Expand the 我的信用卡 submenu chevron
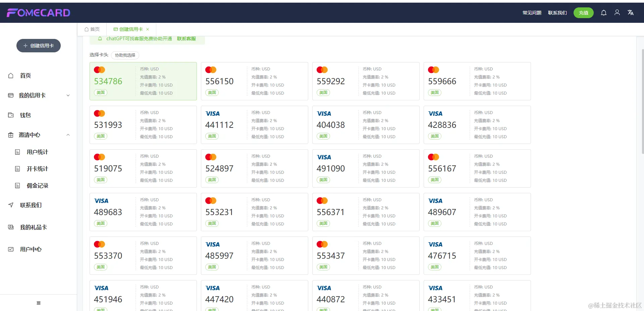This screenshot has width=644, height=311. tap(68, 95)
